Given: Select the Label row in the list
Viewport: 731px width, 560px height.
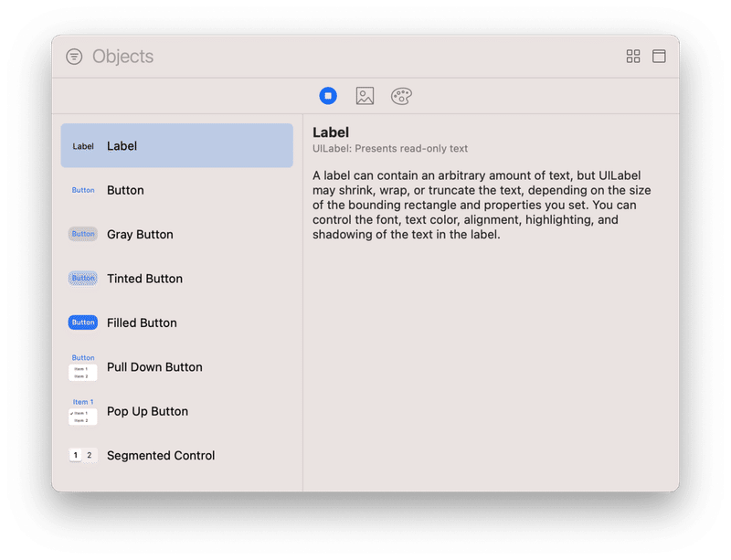Looking at the screenshot, I should tap(176, 145).
